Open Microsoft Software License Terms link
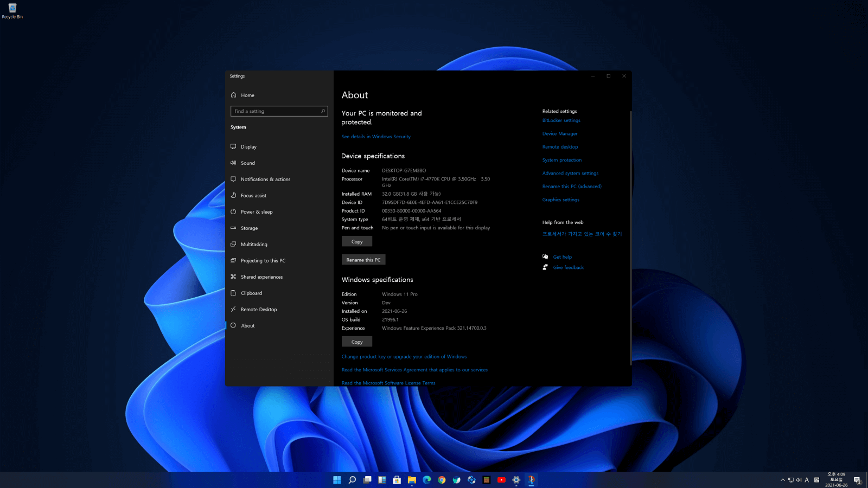 pos(388,383)
